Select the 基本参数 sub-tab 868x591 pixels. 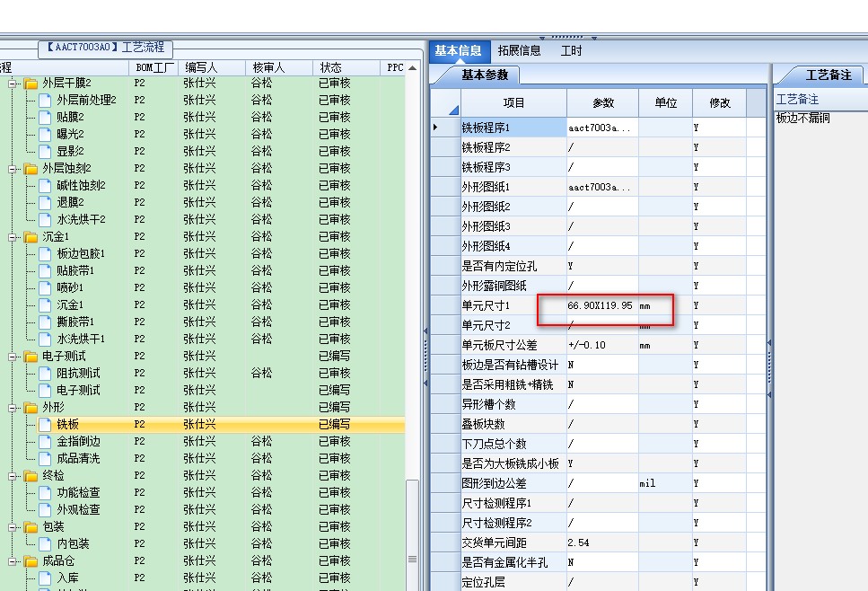[485, 75]
